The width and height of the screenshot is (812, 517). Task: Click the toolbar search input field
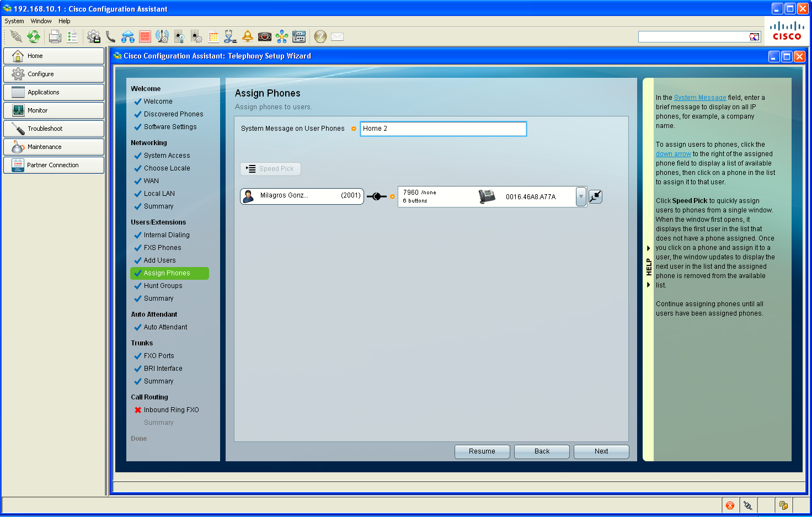(x=694, y=36)
